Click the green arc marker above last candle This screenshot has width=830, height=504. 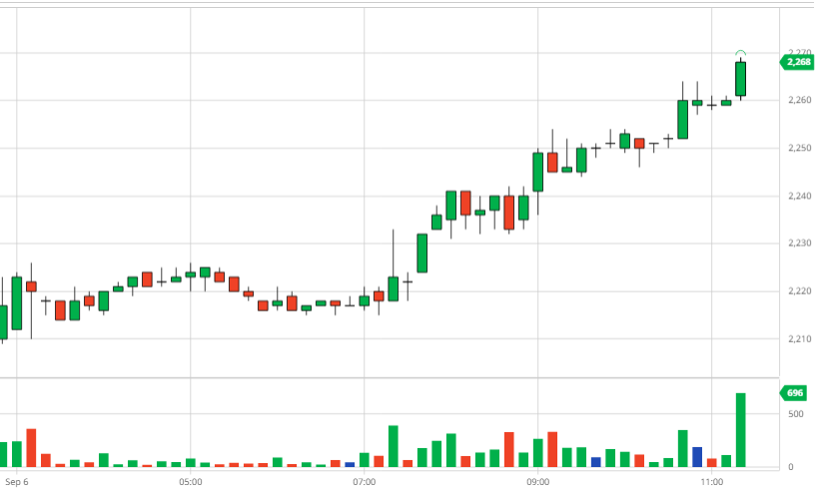740,53
